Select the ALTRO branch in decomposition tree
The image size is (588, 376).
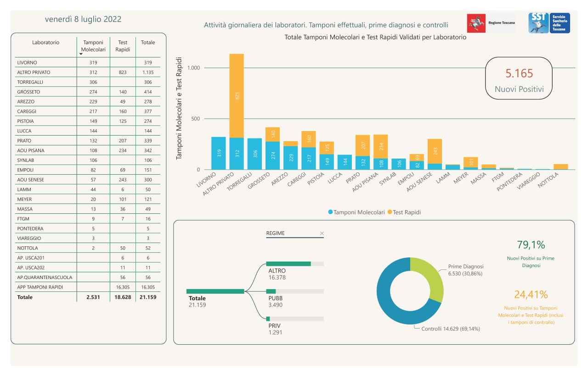pos(295,264)
